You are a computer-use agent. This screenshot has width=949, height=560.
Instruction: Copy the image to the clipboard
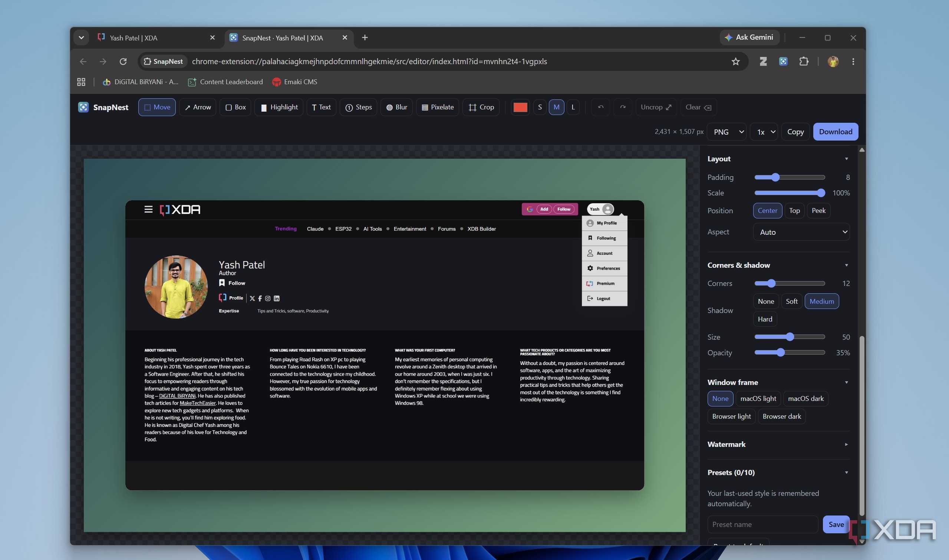(795, 132)
